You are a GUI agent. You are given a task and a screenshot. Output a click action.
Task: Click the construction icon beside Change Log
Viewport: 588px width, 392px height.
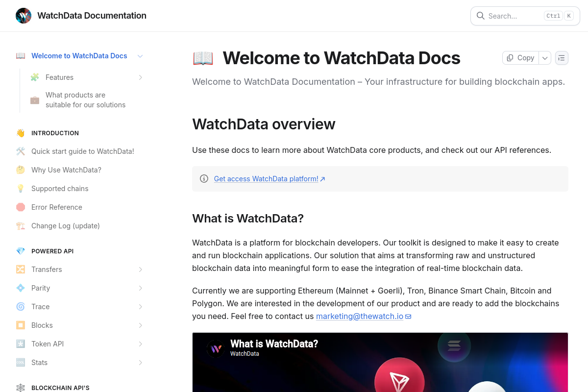coord(21,226)
